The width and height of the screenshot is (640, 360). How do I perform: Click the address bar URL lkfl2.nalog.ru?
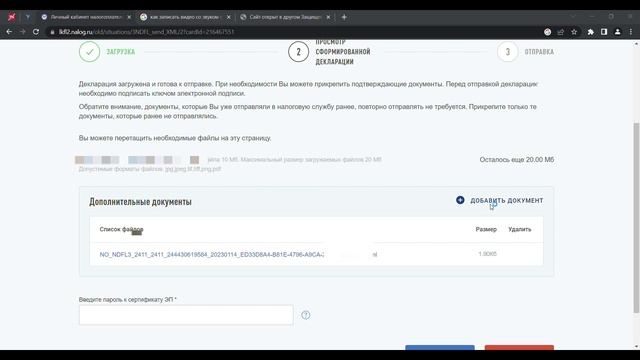pos(146,32)
